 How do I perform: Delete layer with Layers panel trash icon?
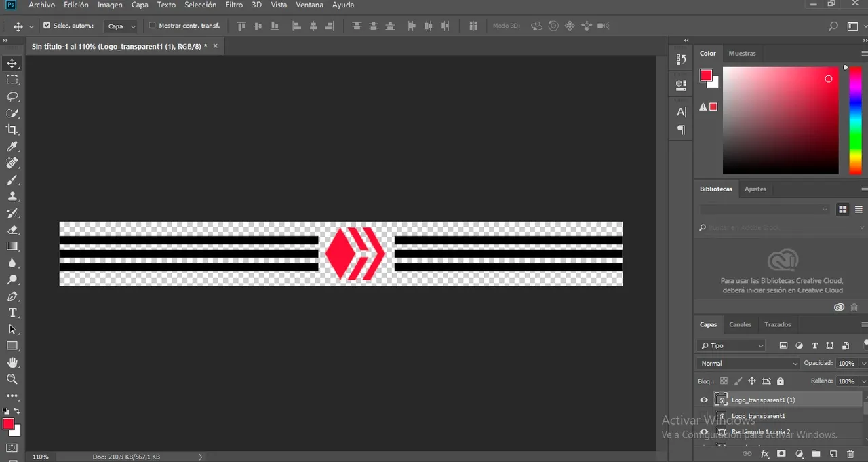(x=850, y=454)
